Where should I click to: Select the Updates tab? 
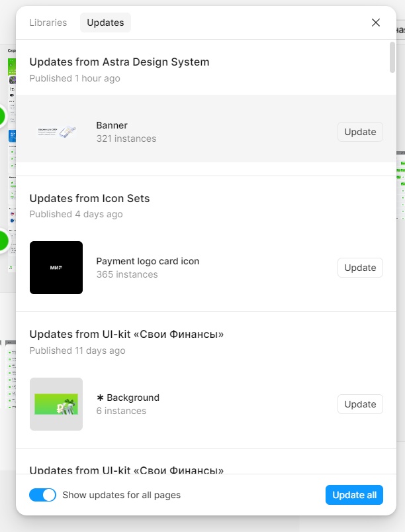[105, 23]
